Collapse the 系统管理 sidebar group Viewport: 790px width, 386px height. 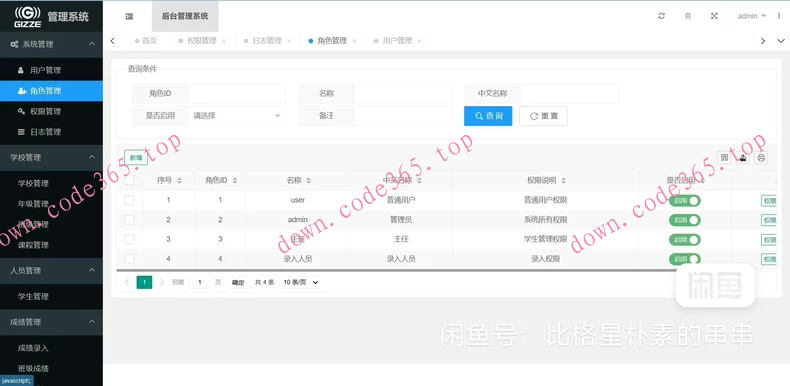51,44
